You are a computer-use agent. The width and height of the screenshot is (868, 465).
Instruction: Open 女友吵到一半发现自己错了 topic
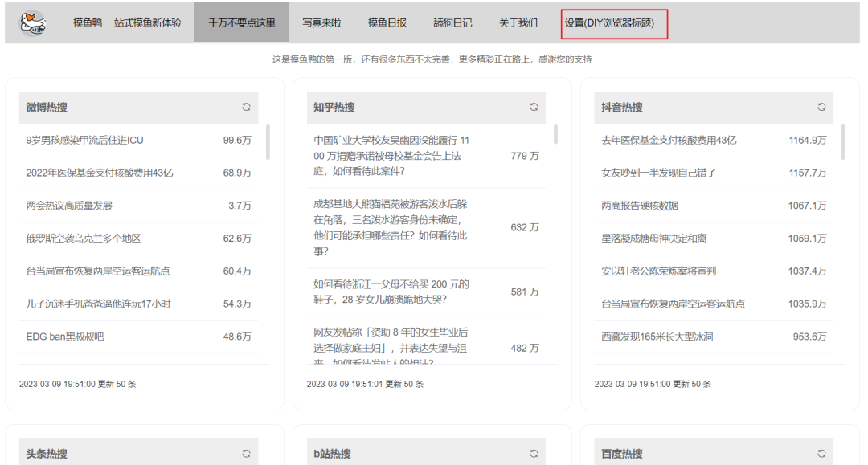point(659,173)
